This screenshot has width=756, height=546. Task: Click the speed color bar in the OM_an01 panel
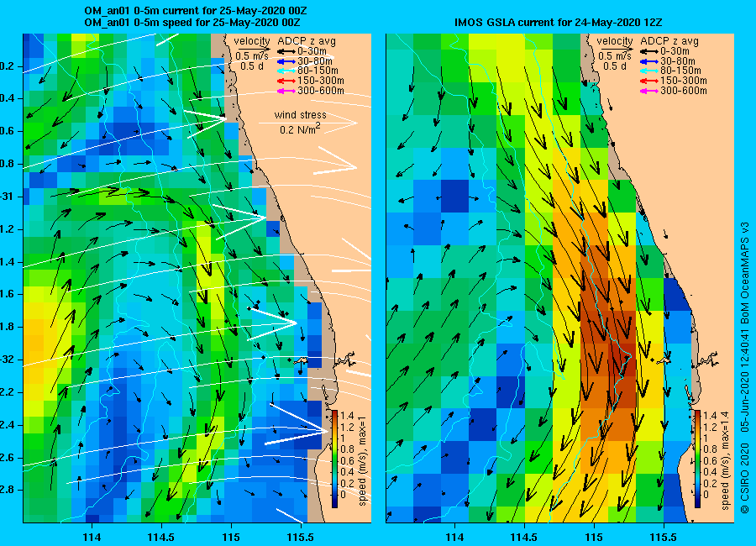point(334,459)
